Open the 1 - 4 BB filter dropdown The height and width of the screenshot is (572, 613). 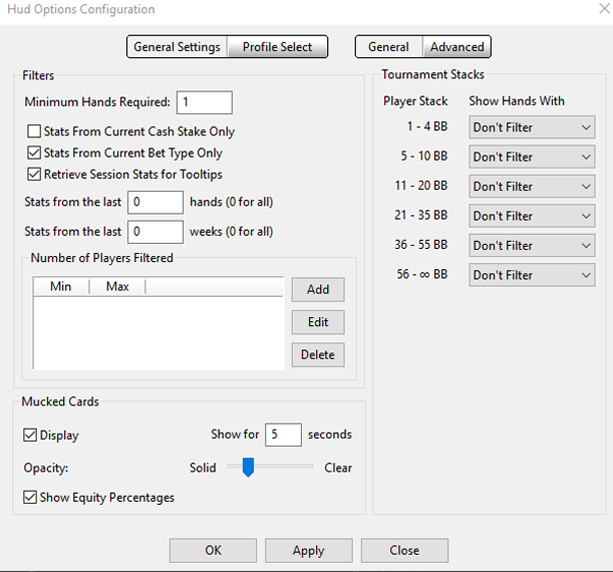(532, 128)
